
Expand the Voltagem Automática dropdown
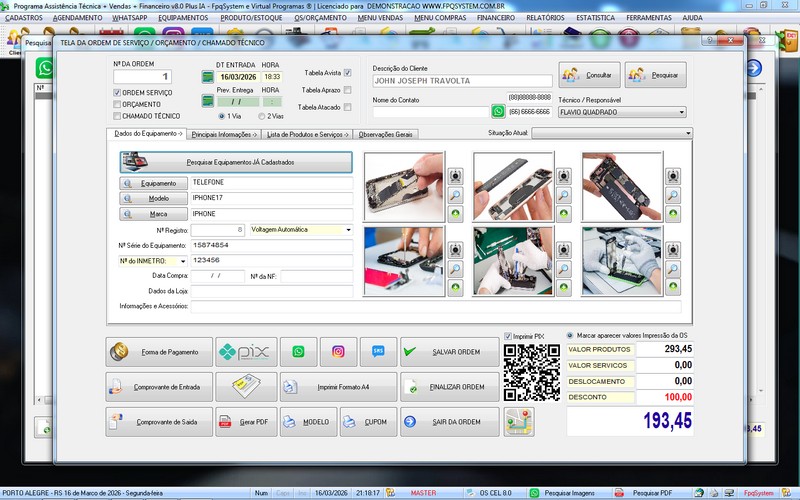click(x=347, y=229)
